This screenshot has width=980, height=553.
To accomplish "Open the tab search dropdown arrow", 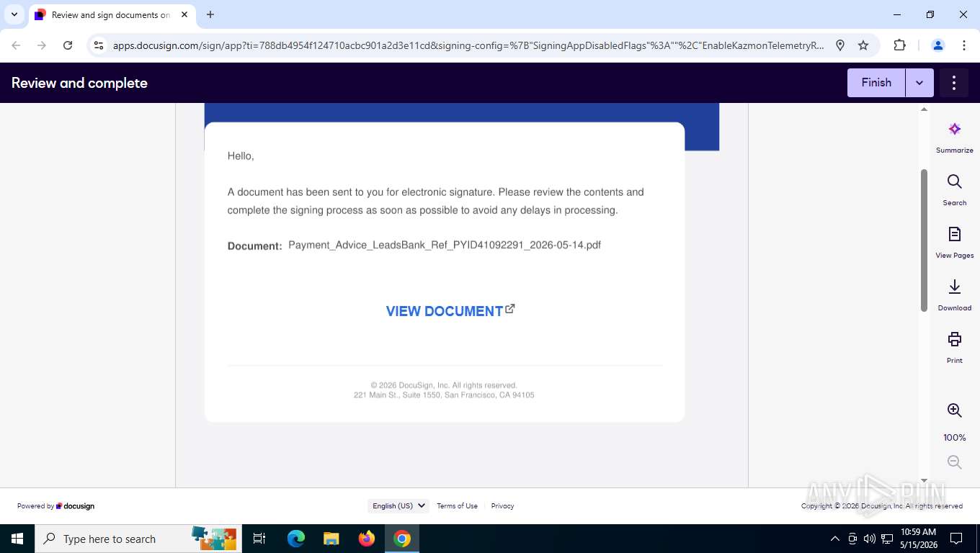I will click(14, 14).
